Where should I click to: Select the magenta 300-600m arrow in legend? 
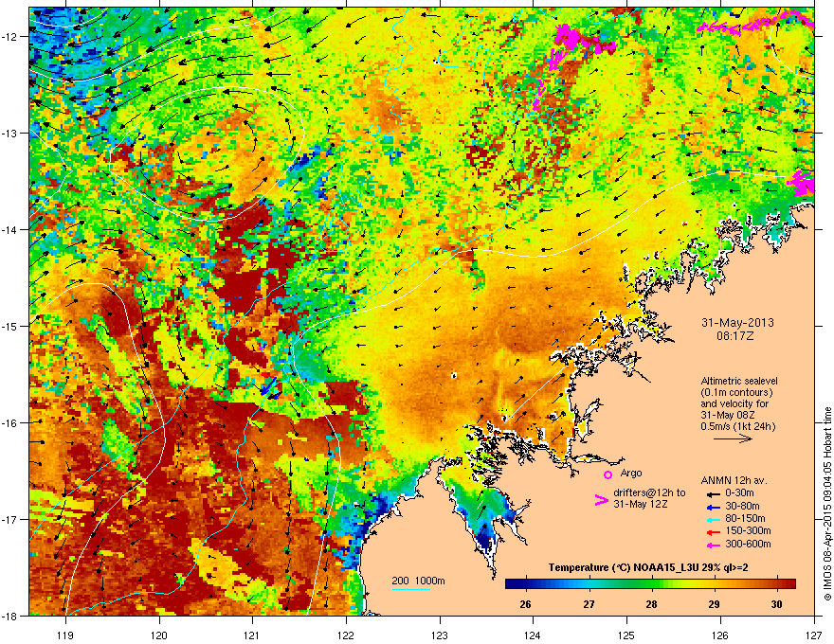pyautogui.click(x=712, y=545)
